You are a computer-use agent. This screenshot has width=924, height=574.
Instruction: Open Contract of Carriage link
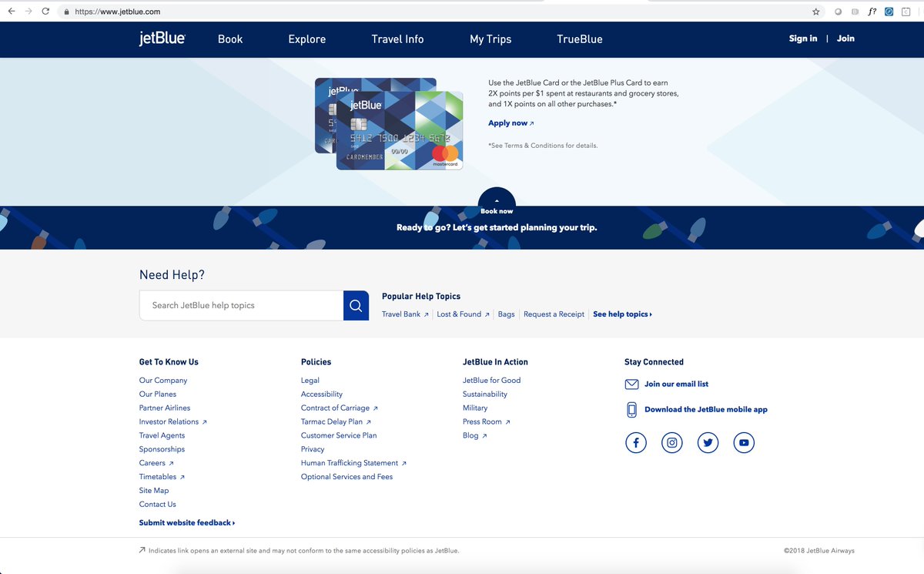point(340,408)
